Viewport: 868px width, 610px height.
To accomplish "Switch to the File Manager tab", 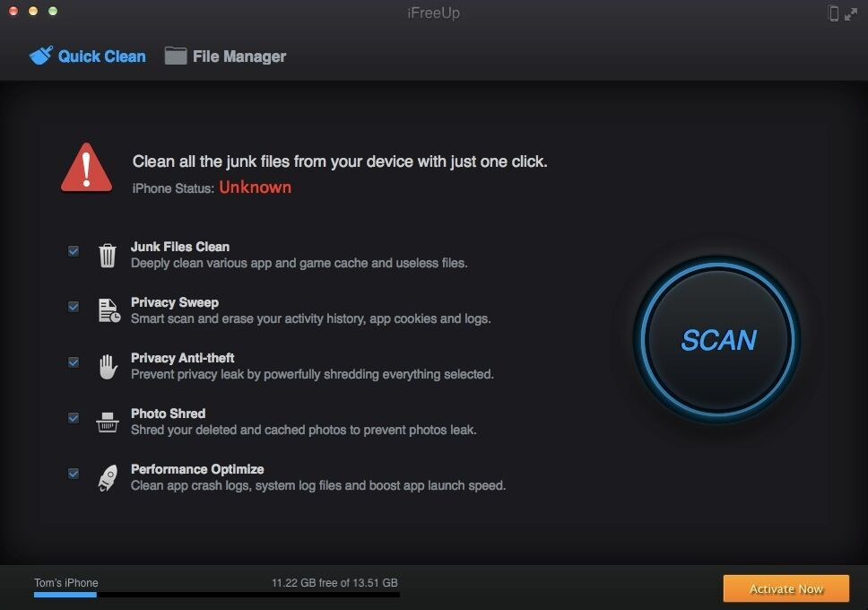I will [x=225, y=56].
